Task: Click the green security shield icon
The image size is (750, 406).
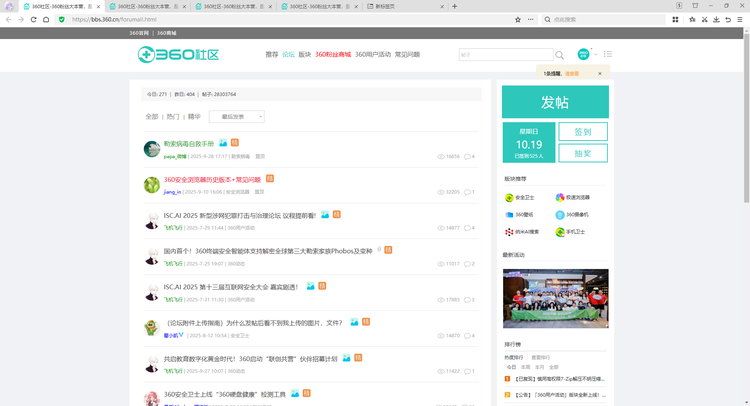Action: 61,20
